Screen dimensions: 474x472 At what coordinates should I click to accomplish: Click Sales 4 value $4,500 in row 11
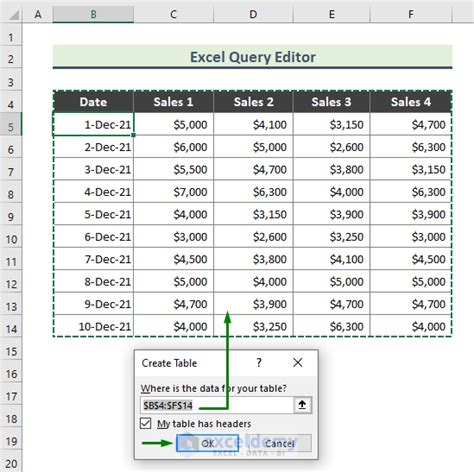pos(411,259)
